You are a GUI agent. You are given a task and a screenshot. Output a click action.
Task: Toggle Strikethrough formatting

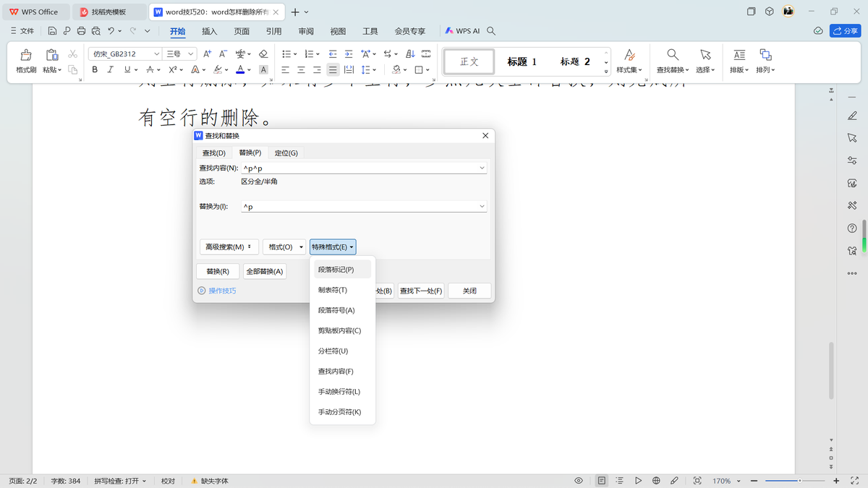coord(150,70)
